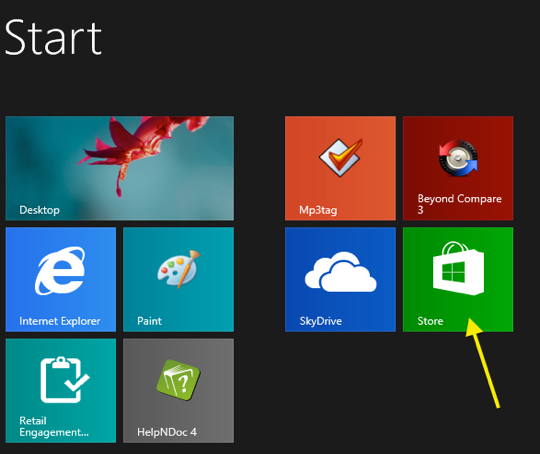
Task: Open the Store shopping bag icon
Action: coord(458,268)
